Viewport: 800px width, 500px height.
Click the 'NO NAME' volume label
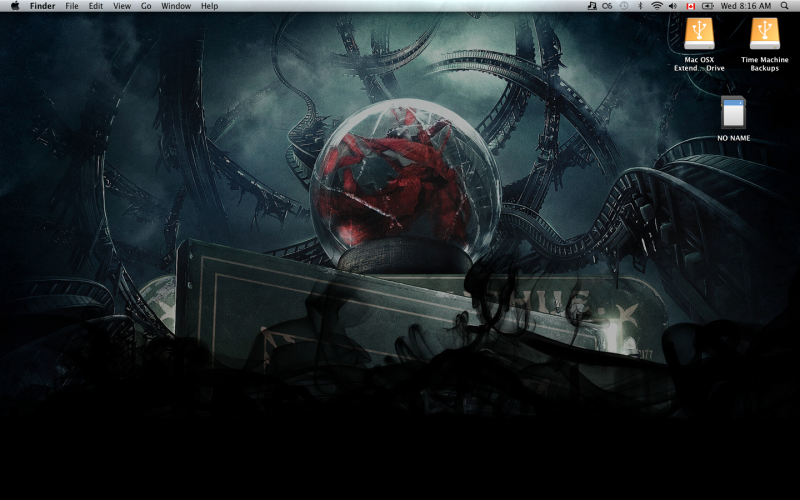click(734, 138)
